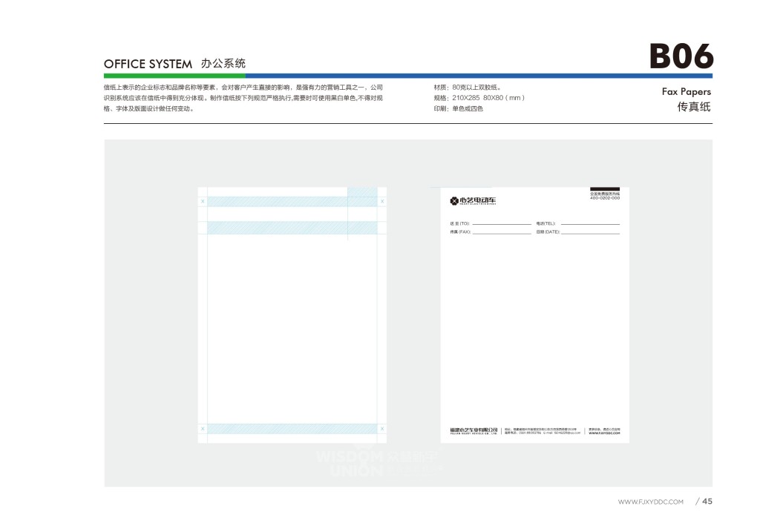This screenshot has width=760, height=532.
Task: Click the "日期 (DATE):" field line
Action: 577,232
